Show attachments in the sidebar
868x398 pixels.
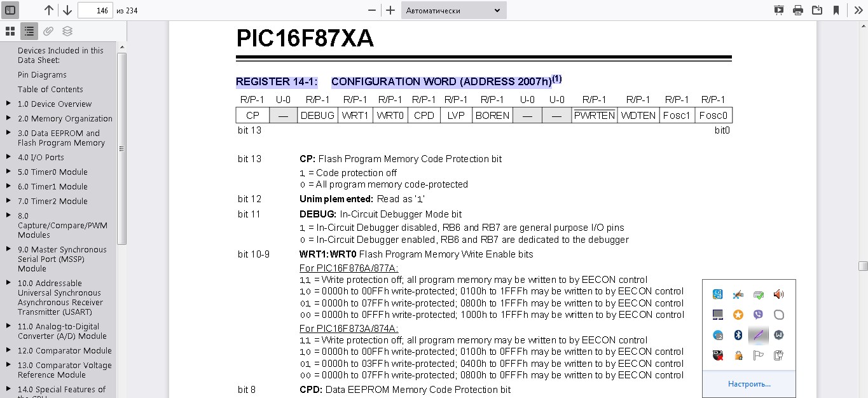tap(48, 31)
